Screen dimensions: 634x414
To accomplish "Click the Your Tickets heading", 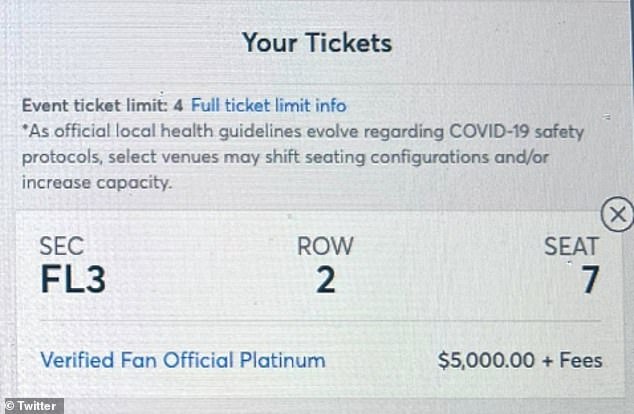I will (316, 43).
